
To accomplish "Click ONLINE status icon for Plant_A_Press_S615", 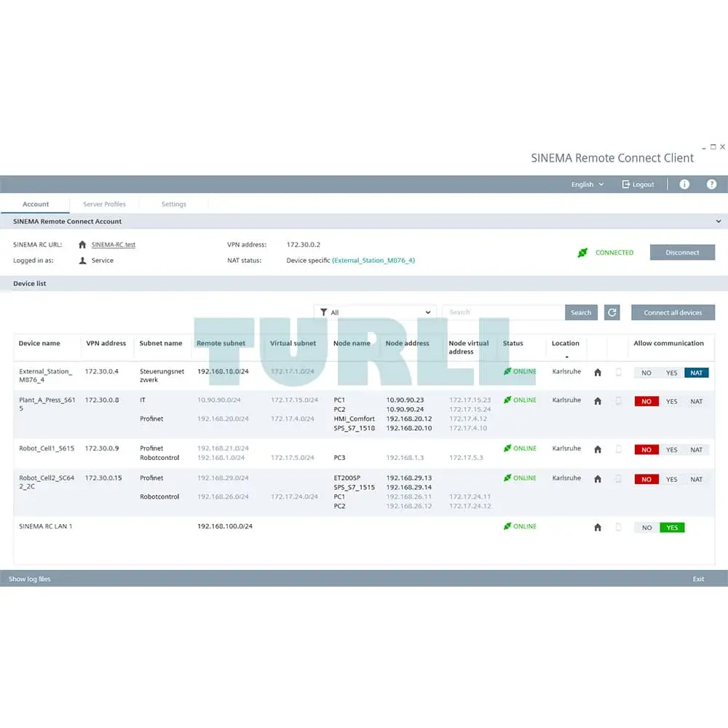I will pos(507,400).
